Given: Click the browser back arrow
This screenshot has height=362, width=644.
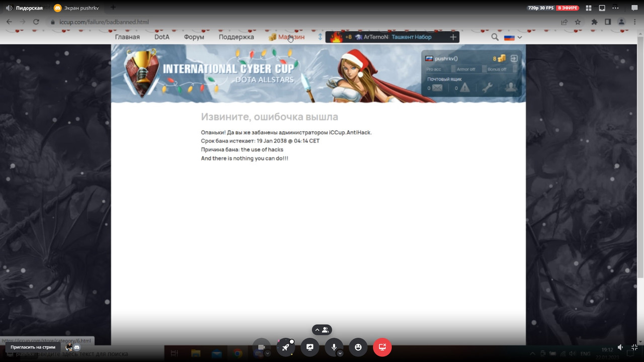Looking at the screenshot, I should pyautogui.click(x=9, y=22).
